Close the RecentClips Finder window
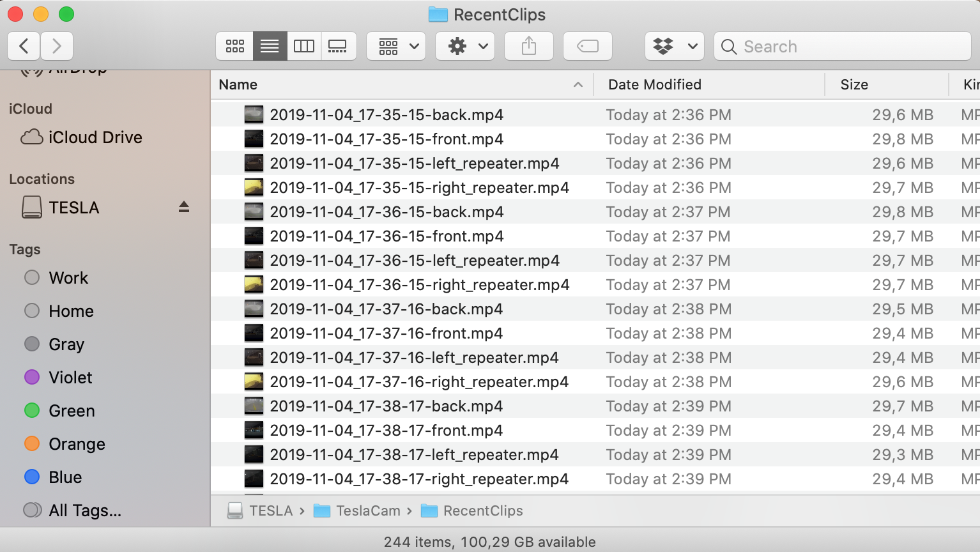Image resolution: width=980 pixels, height=552 pixels. (15, 14)
